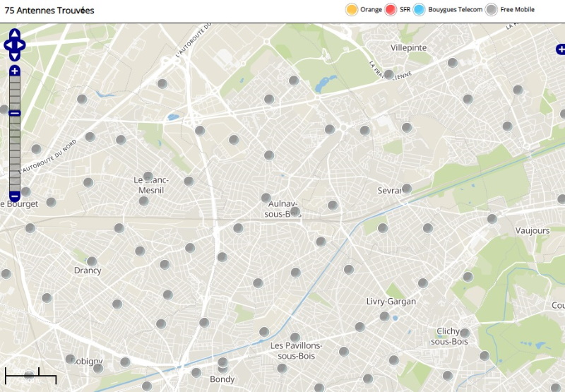Toggle Bouygues Telecom operator filter

419,9
